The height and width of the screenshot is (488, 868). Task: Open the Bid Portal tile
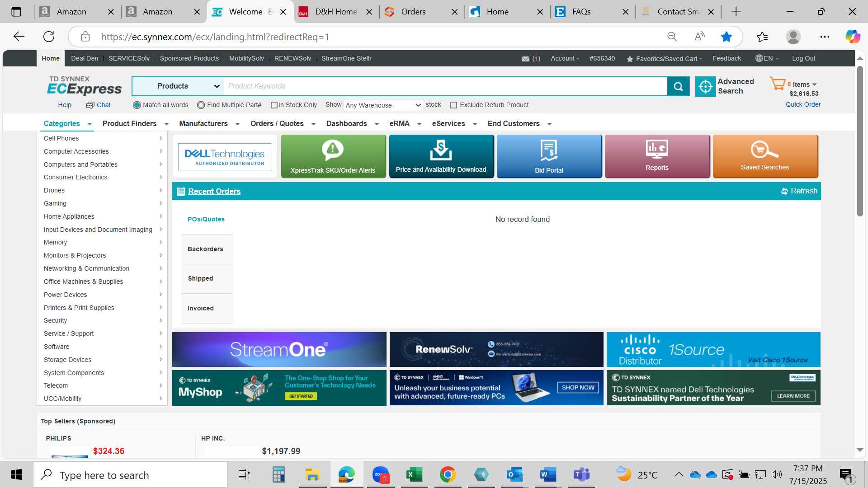[549, 156]
